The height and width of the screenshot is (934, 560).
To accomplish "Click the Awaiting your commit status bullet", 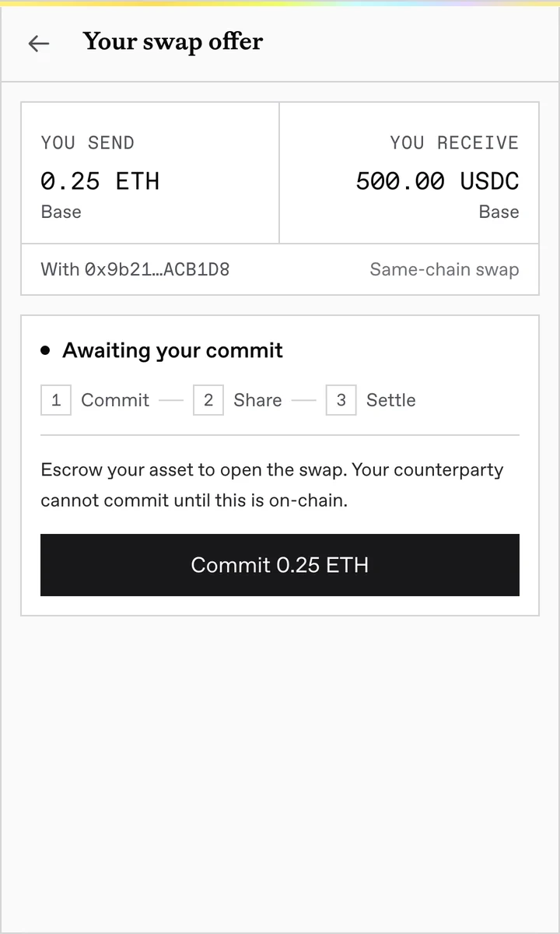I will pos(45,351).
